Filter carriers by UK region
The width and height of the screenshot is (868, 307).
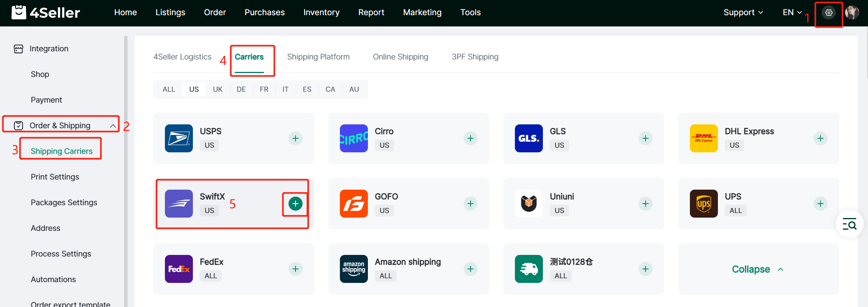click(217, 89)
